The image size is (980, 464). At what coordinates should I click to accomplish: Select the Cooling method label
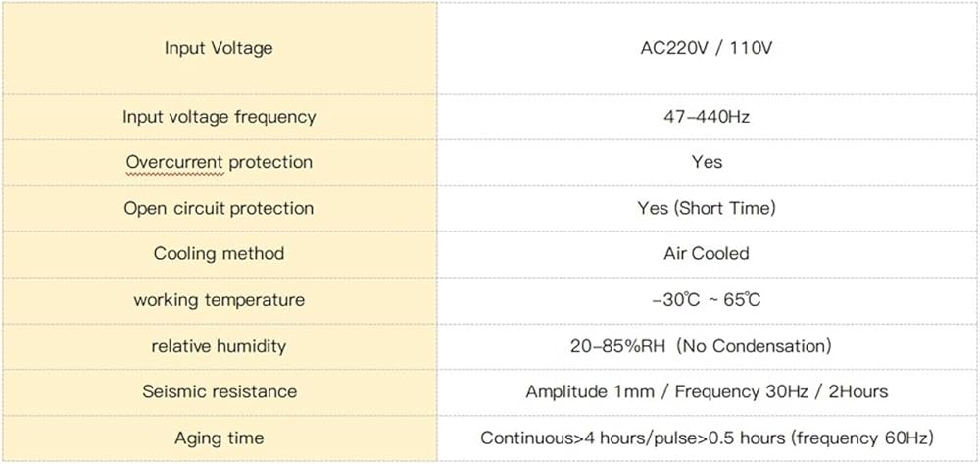pos(219,254)
